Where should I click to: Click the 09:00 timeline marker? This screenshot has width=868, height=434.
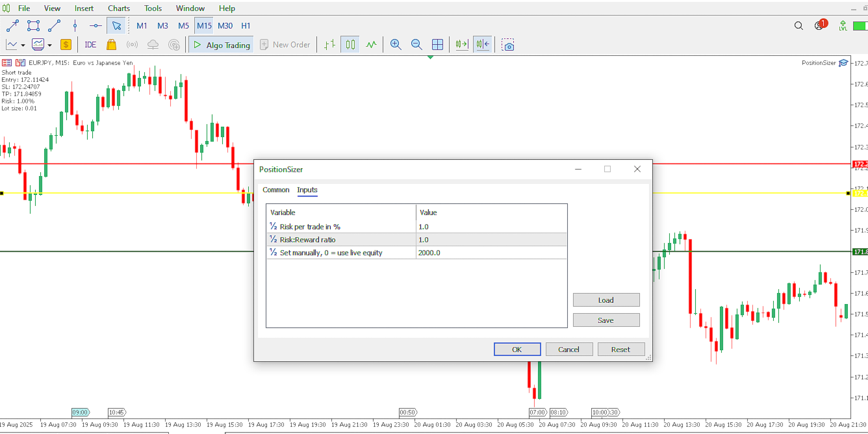81,412
